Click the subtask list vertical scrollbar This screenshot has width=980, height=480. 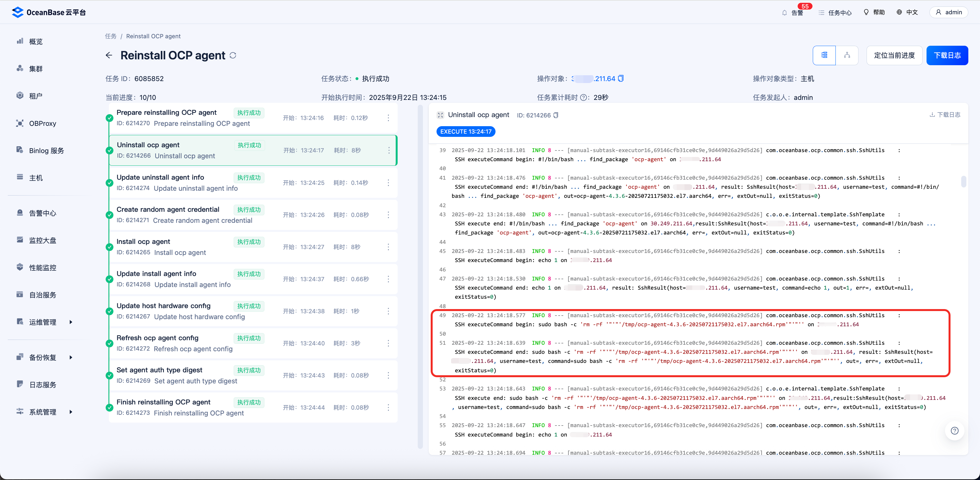(420, 277)
